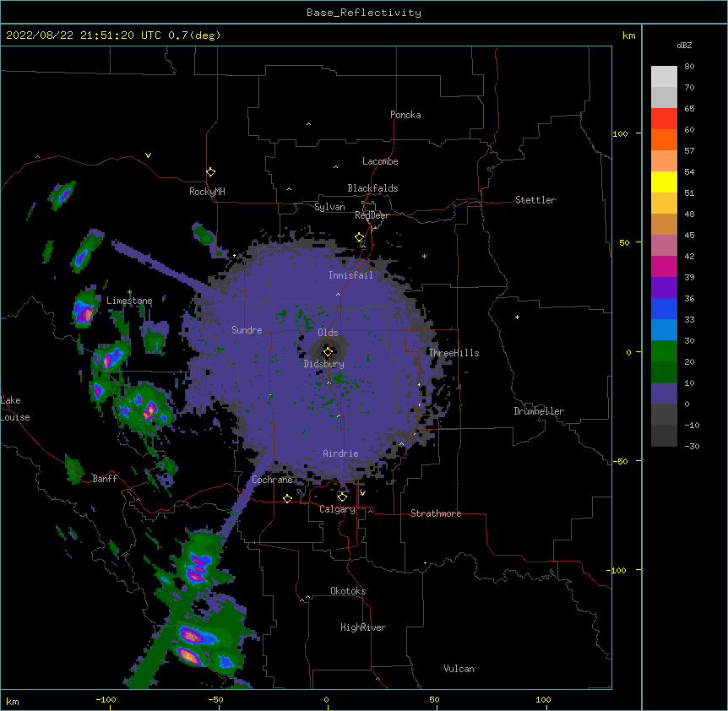Click the Base_Reflectivity title text
Image resolution: width=728 pixels, height=711 pixels.
pyautogui.click(x=364, y=13)
